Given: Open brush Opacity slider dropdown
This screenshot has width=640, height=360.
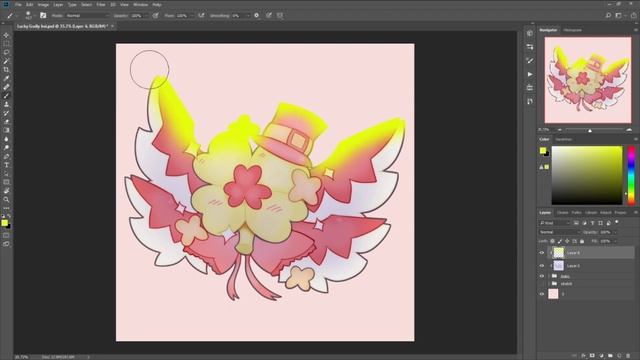Looking at the screenshot, I should click(x=146, y=16).
